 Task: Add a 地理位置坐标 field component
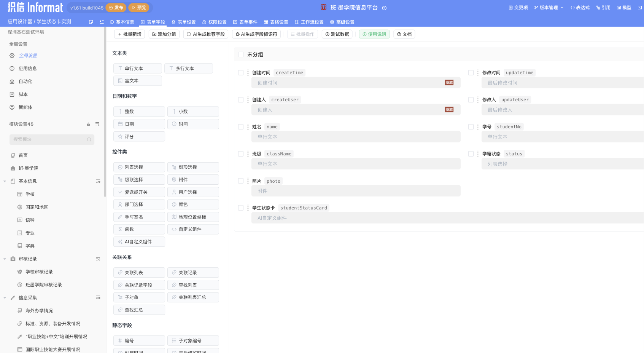tap(193, 217)
